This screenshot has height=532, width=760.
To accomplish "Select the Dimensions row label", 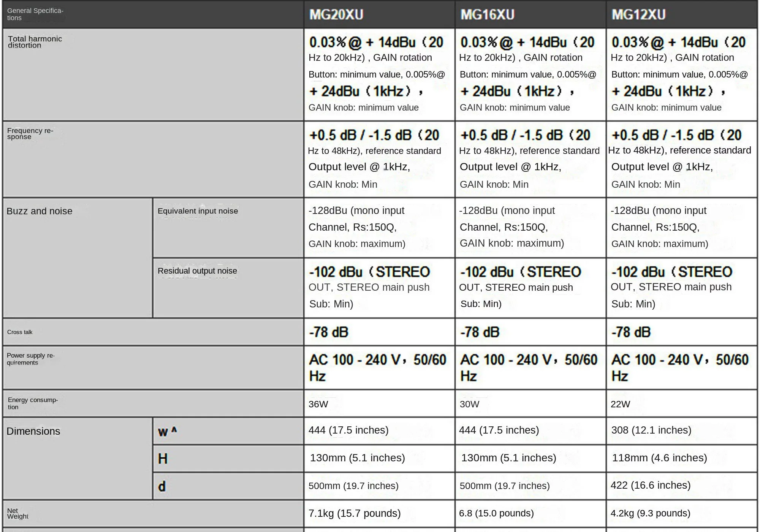I will [x=33, y=431].
